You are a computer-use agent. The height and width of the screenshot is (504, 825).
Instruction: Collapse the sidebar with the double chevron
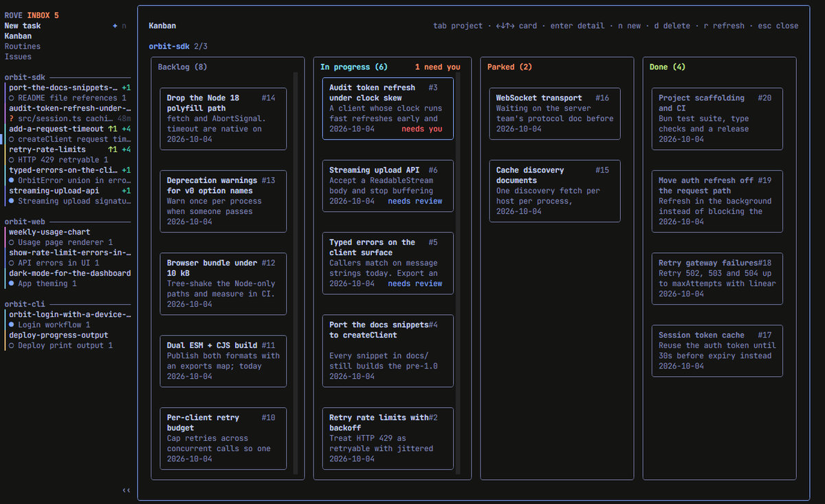[x=126, y=490]
